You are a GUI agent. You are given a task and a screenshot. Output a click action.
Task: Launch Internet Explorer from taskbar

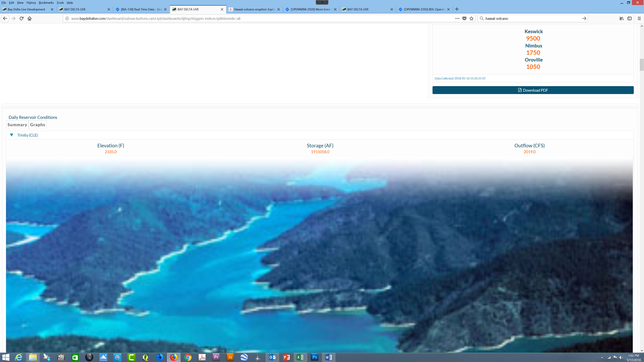[19, 357]
